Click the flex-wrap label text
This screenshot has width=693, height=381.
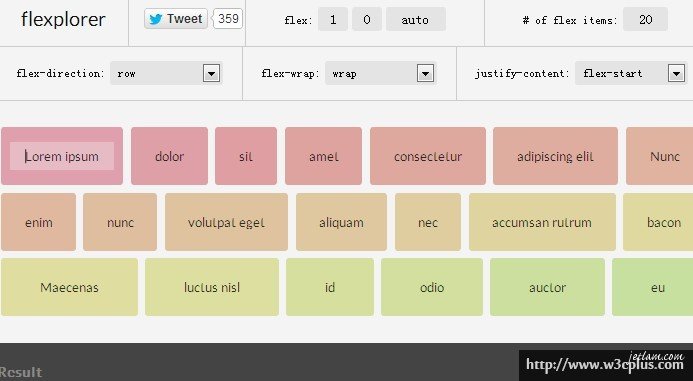290,73
